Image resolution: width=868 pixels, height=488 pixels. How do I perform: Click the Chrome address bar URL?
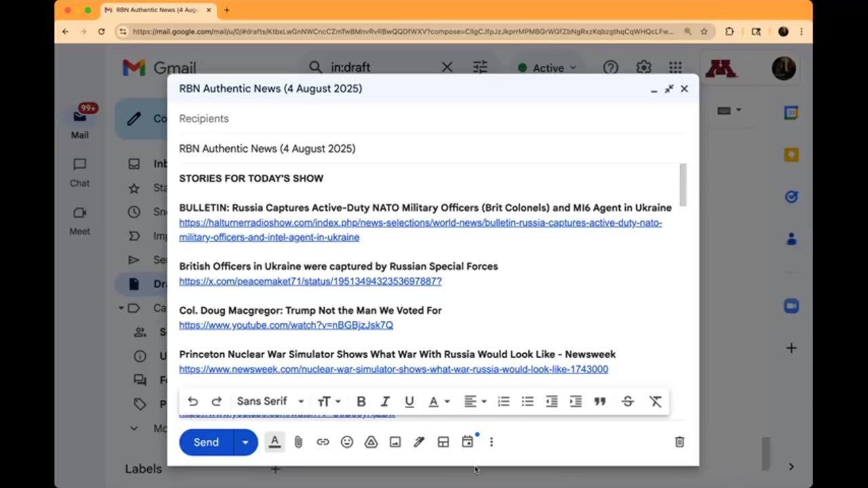pos(403,31)
